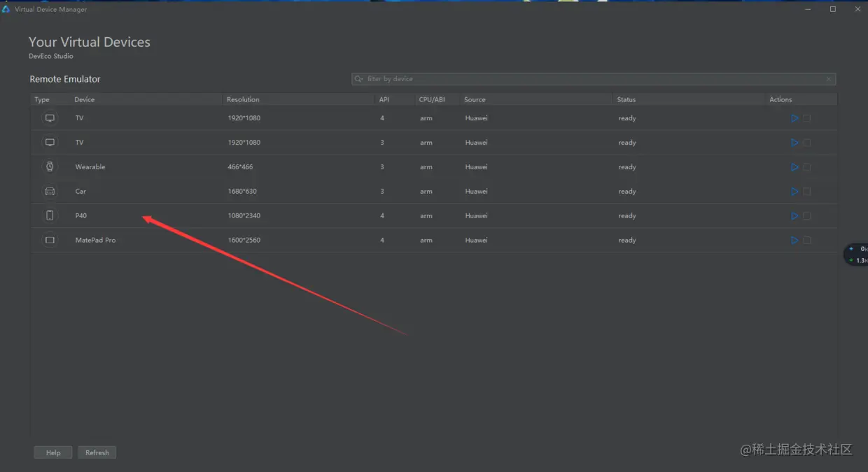Image resolution: width=868 pixels, height=472 pixels.
Task: Sort by the Device column header
Action: tap(85, 100)
